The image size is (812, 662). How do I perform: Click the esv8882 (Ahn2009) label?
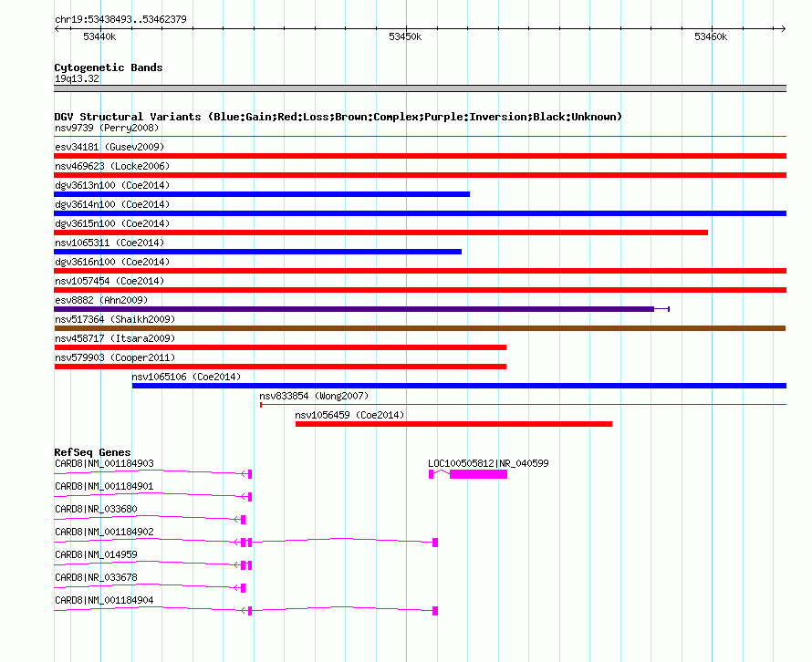coord(101,300)
